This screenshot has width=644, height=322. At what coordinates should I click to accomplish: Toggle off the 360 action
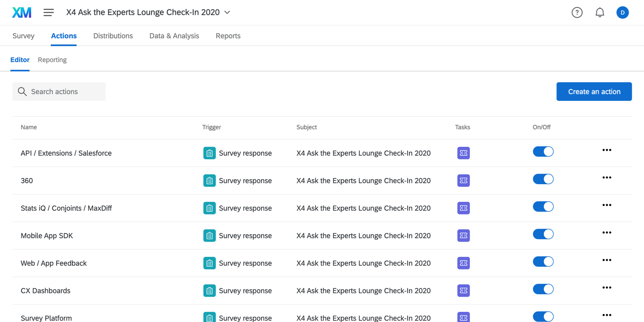pos(543,179)
